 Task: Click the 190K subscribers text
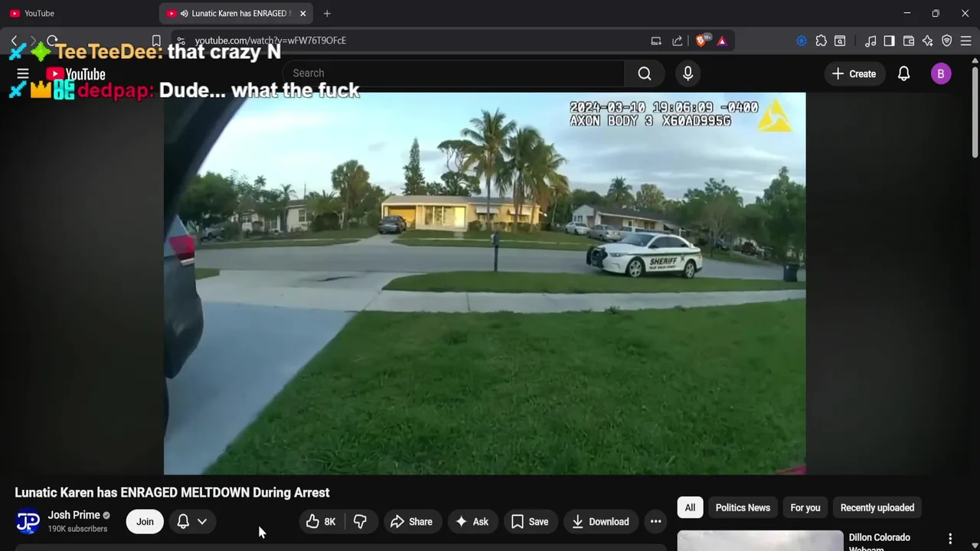[77, 529]
